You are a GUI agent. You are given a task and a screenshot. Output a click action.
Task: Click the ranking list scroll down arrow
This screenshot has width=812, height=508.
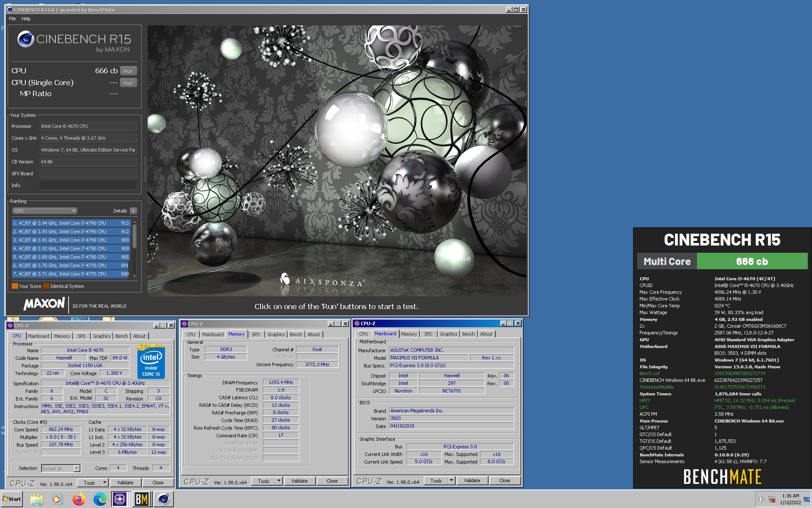click(134, 276)
